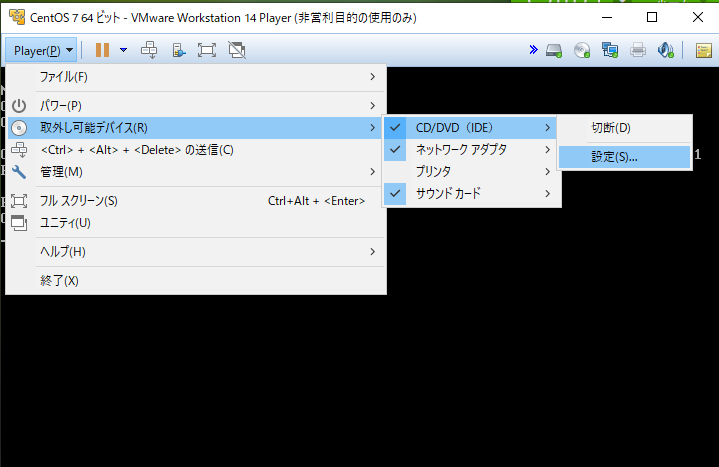This screenshot has width=719, height=467.
Task: Open 設定(S)... for CD/DVD
Action: 625,157
